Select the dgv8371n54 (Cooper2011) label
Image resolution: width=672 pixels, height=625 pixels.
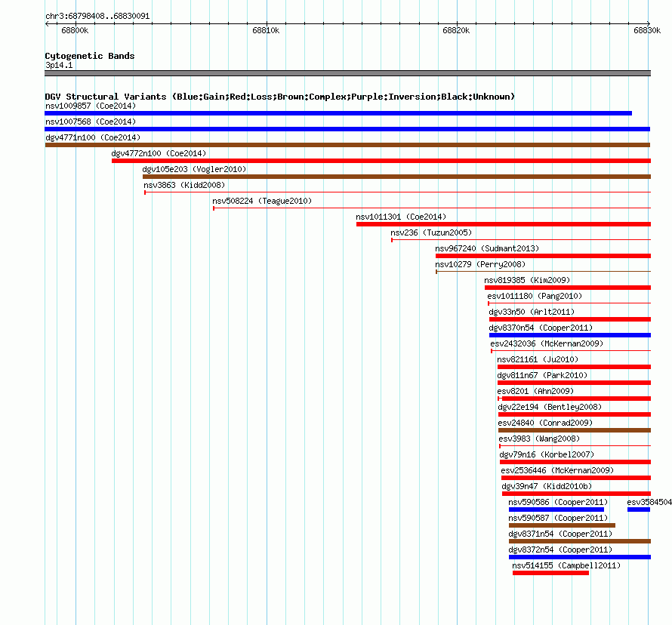[560, 534]
